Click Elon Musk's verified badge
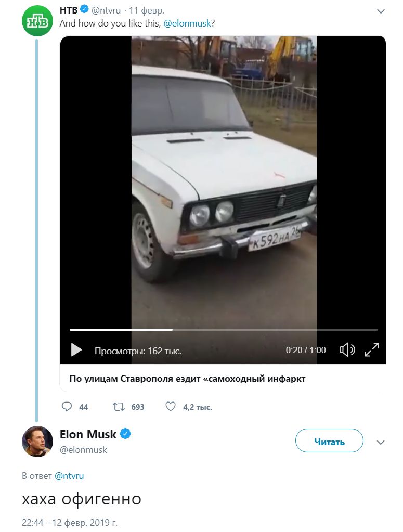This screenshot has width=403, height=532. (x=125, y=434)
